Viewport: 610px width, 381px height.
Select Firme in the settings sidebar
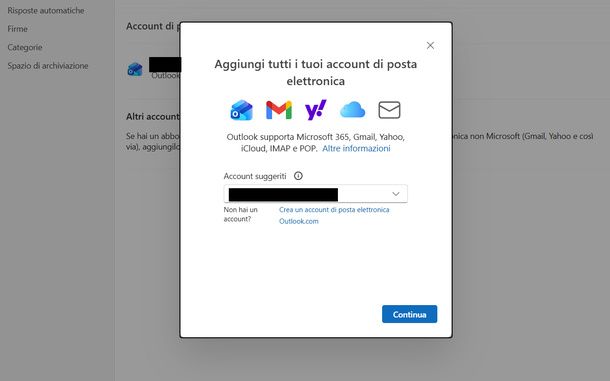tap(18, 29)
